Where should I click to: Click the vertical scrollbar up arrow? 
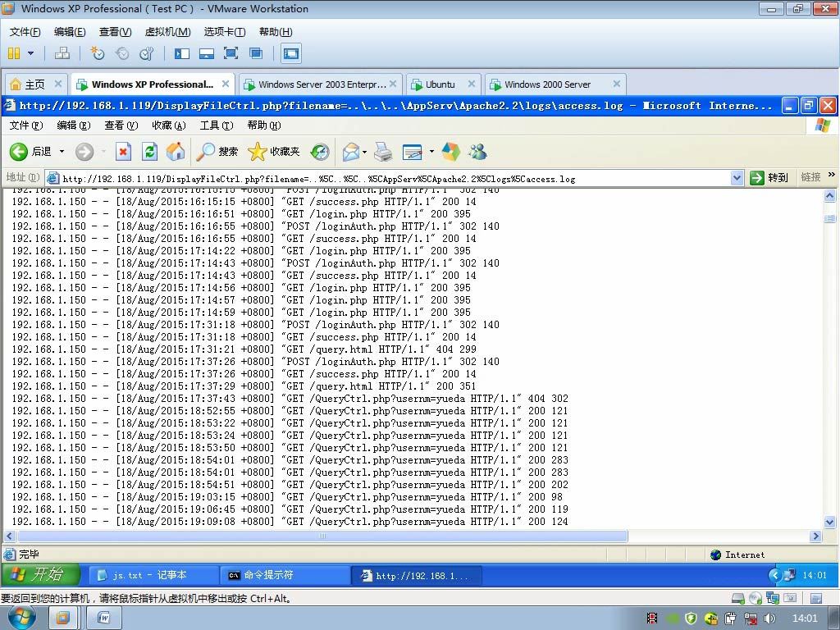click(x=830, y=196)
